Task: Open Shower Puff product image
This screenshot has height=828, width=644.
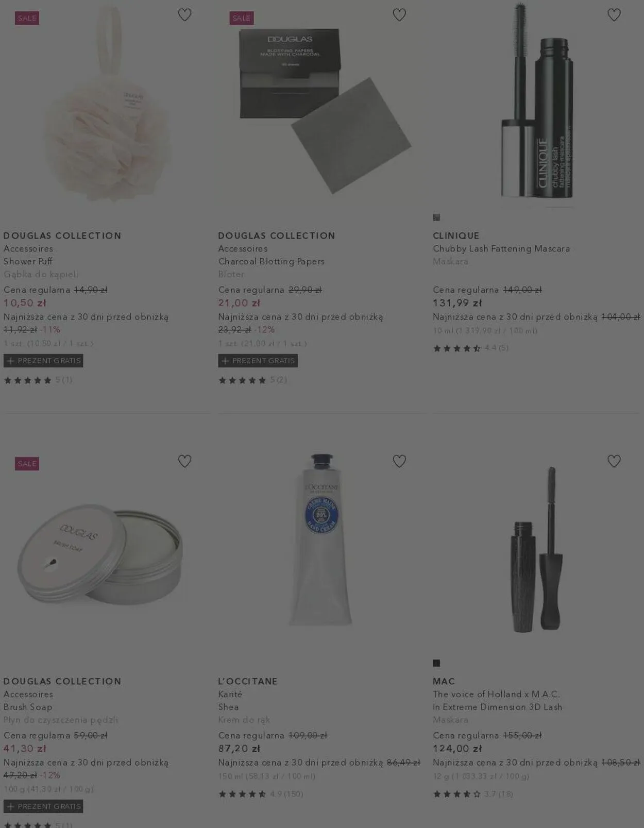Action: [x=107, y=103]
